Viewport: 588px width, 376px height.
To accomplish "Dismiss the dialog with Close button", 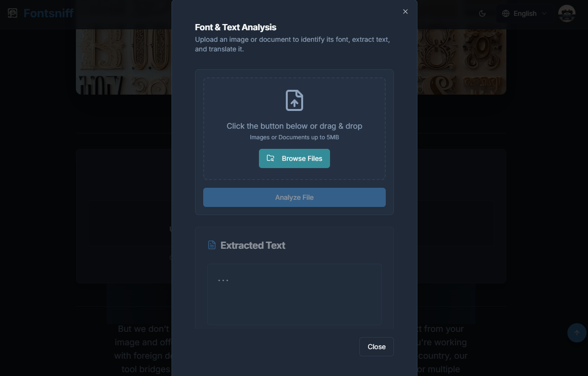I will 376,346.
